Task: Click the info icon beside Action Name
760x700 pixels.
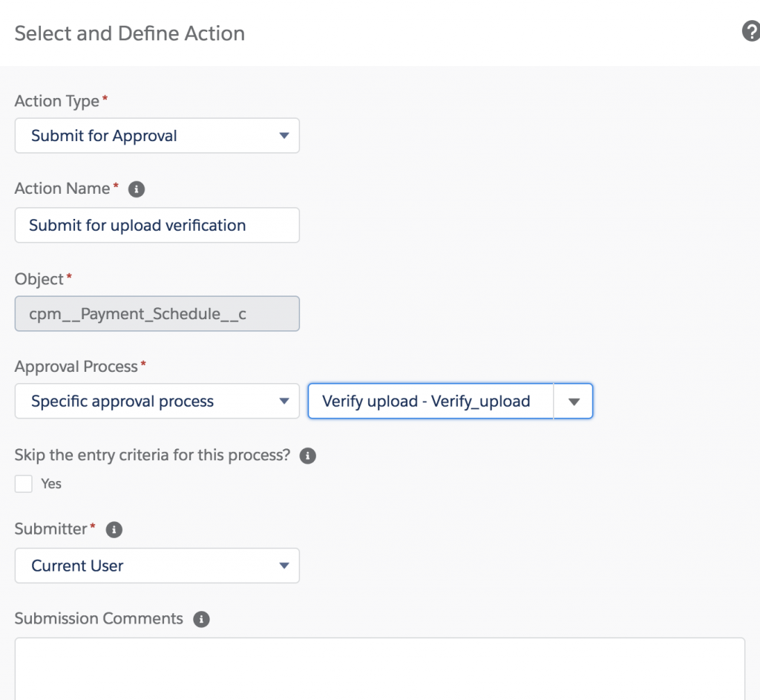Action: pos(135,189)
